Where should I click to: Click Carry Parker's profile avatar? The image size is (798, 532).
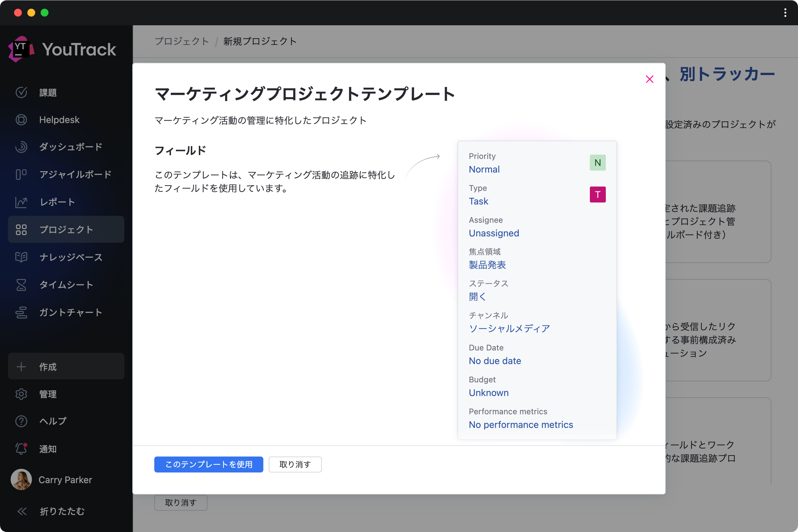[x=21, y=479]
